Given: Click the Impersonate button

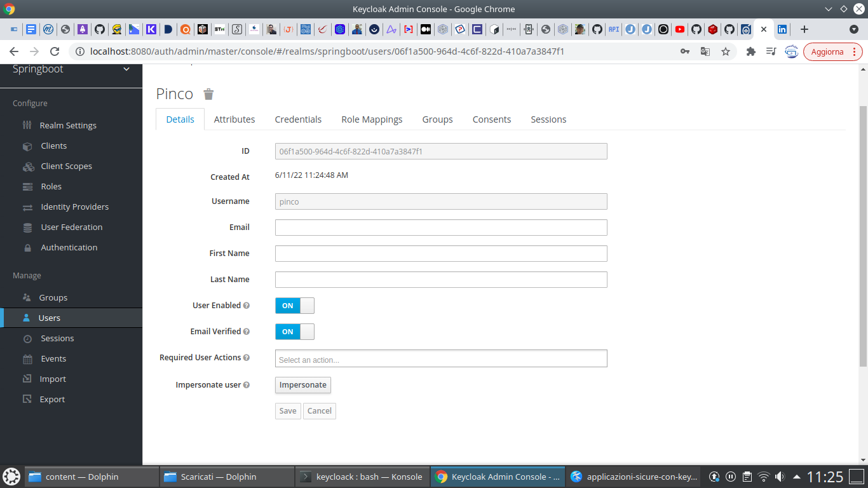Looking at the screenshot, I should click(303, 385).
